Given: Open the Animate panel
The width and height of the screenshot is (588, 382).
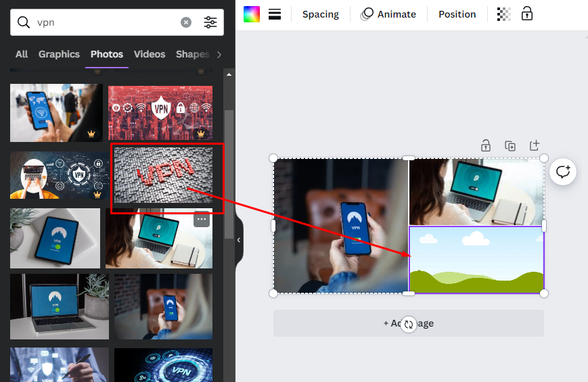Looking at the screenshot, I should click(x=388, y=14).
